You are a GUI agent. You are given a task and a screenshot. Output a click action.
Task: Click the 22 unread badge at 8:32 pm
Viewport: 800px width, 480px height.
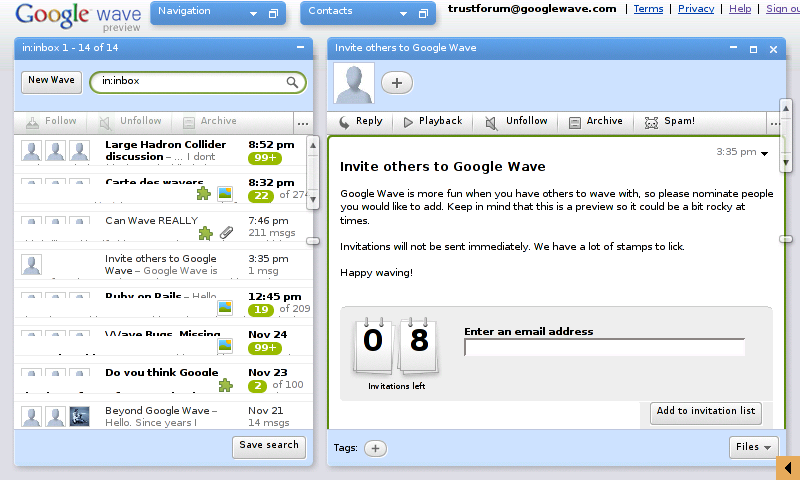point(261,195)
